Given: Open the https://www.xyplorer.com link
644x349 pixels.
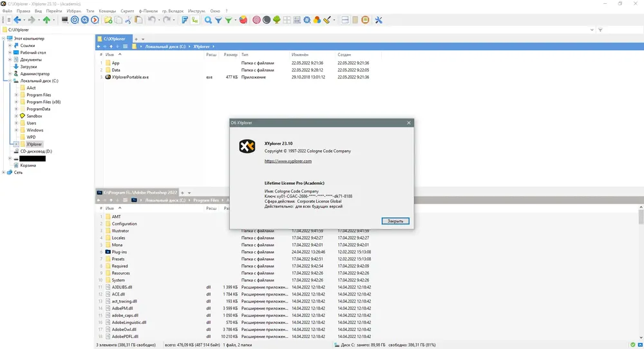Looking at the screenshot, I should coord(288,161).
